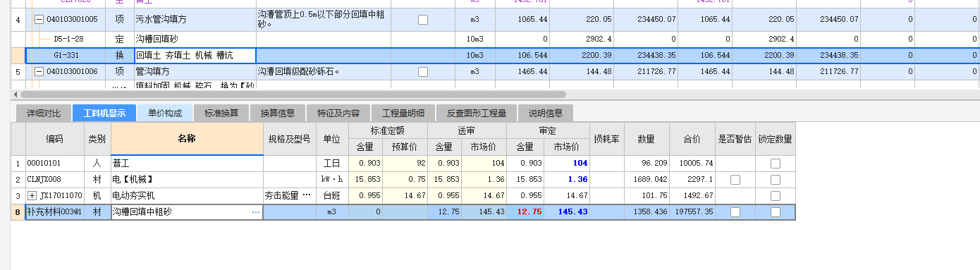Toggle 锁定数量 checkbox for 电【机械】 row

776,180
